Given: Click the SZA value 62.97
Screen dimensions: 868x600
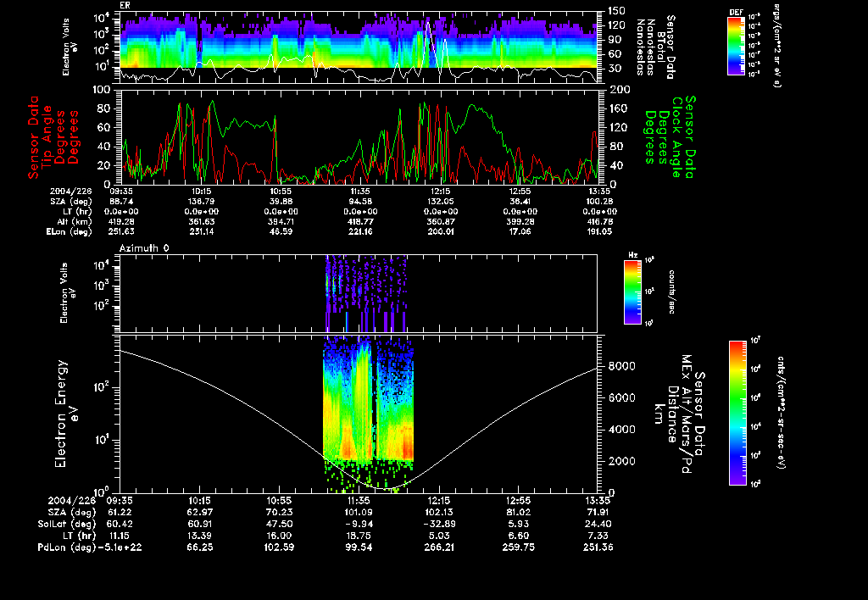Looking at the screenshot, I should [x=200, y=512].
